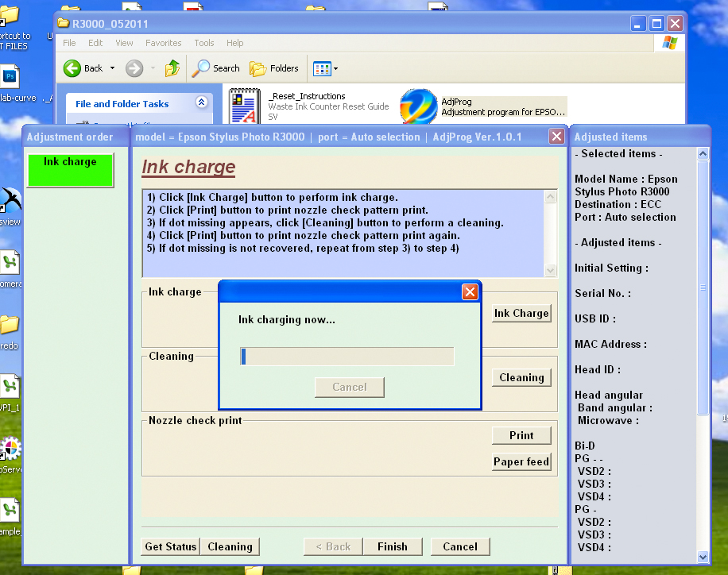This screenshot has height=575, width=728.
Task: Open the Tools menu
Action: coord(204,43)
